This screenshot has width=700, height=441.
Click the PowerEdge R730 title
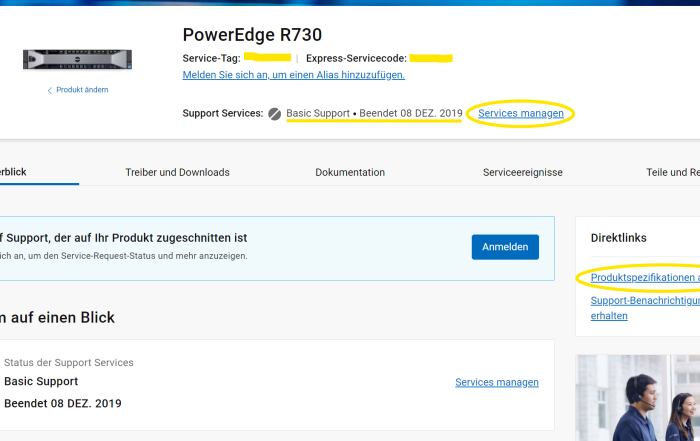[x=252, y=35]
